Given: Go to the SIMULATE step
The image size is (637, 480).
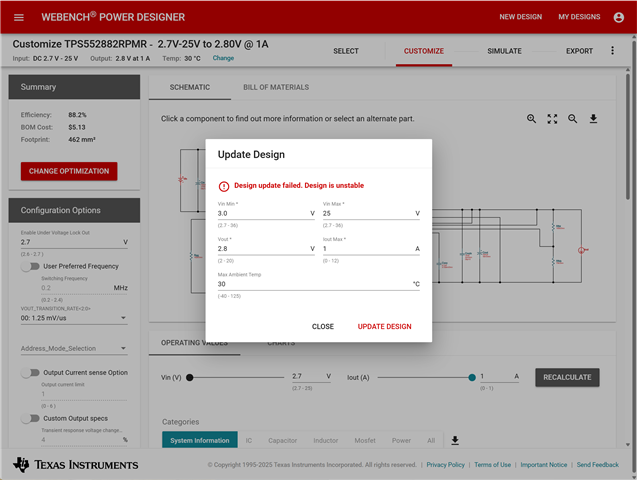Looking at the screenshot, I should click(x=504, y=51).
